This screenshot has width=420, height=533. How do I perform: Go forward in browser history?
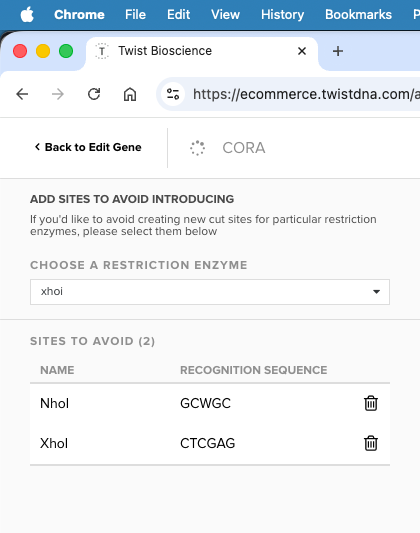58,94
